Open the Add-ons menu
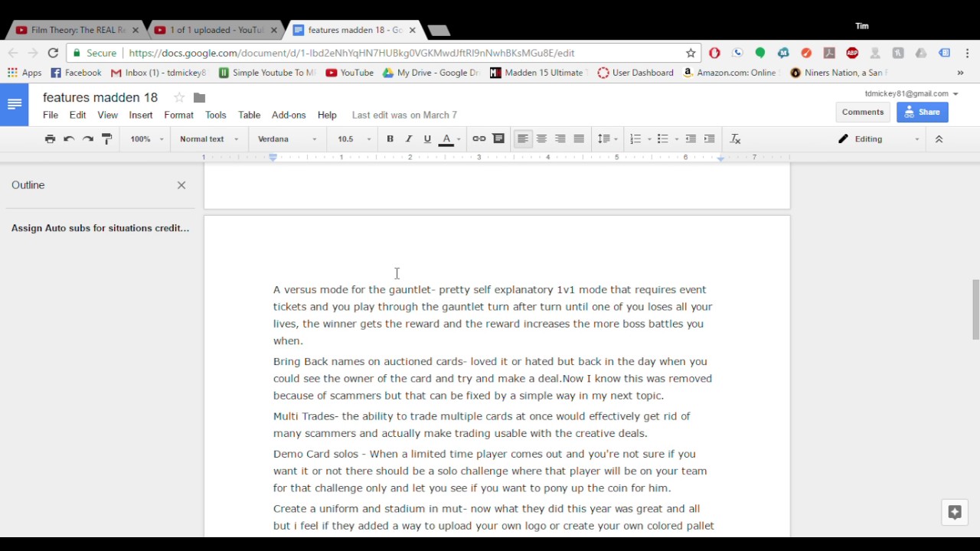Viewport: 980px width, 551px height. tap(289, 115)
